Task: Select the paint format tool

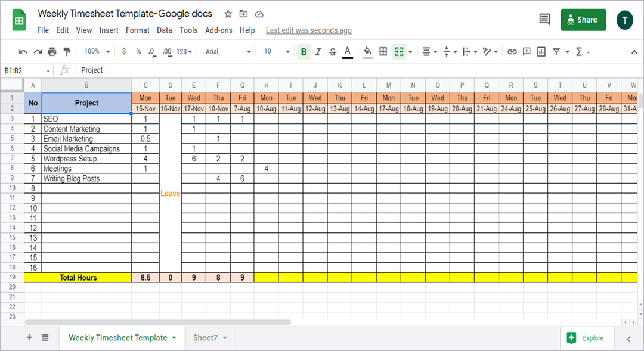Action: pos(67,52)
